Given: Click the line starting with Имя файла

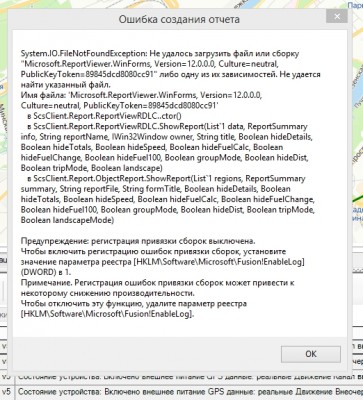Looking at the screenshot, I should pos(141,95).
